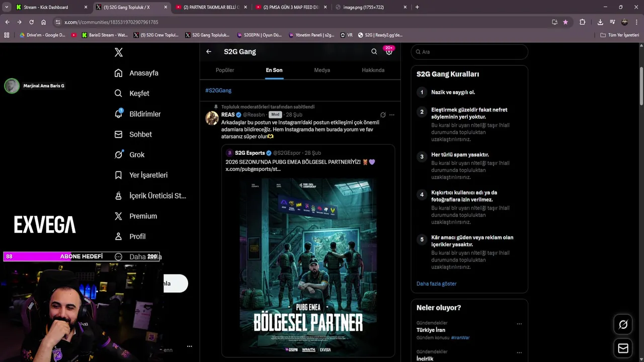
Task: Open Premium page
Action: pos(135,216)
